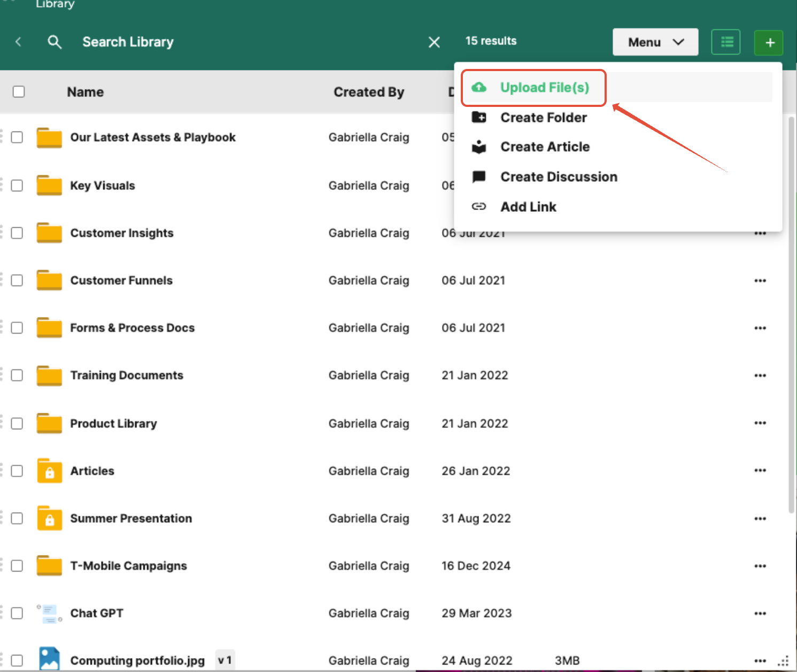Open the Customer Funnels folder icon
The height and width of the screenshot is (672, 797).
tap(49, 280)
